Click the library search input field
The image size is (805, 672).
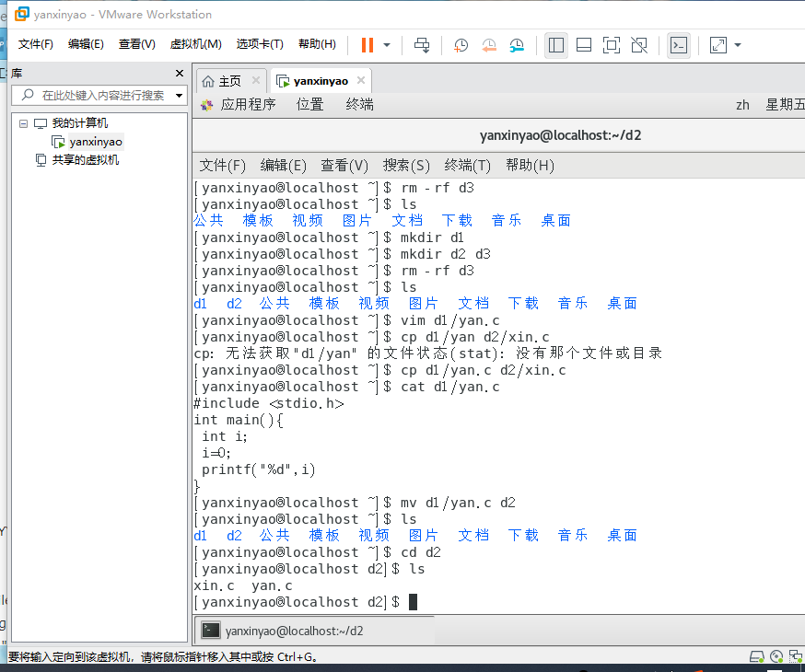click(98, 96)
